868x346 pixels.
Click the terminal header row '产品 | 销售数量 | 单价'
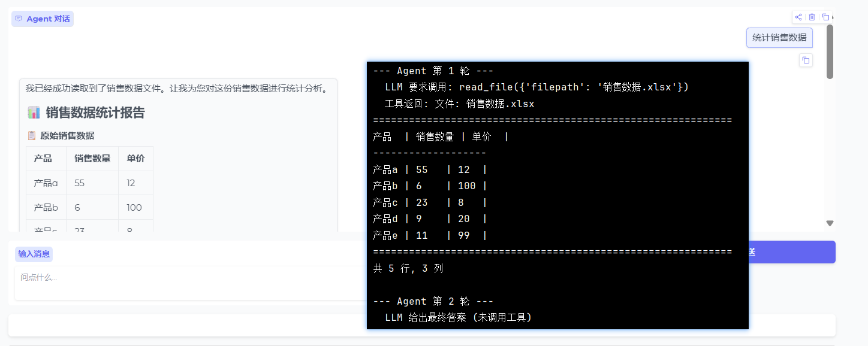pos(441,136)
